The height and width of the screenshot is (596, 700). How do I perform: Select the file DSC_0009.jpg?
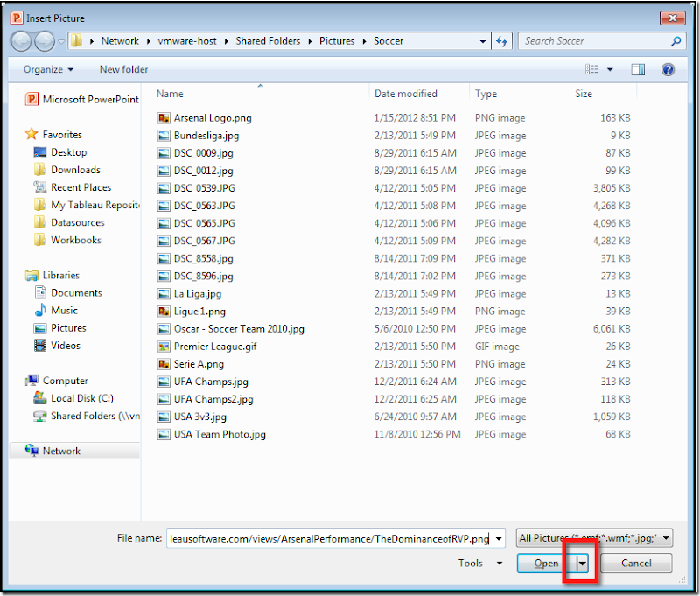(x=203, y=153)
